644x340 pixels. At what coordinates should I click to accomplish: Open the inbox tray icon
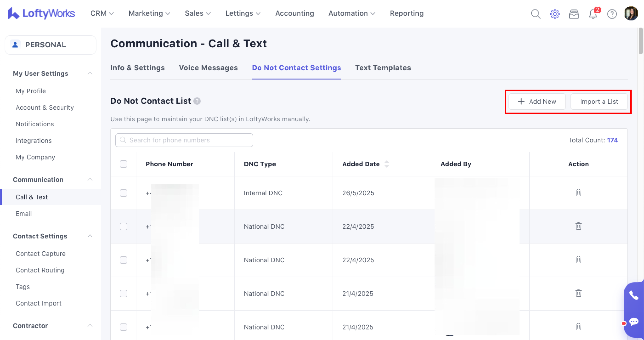(x=574, y=14)
